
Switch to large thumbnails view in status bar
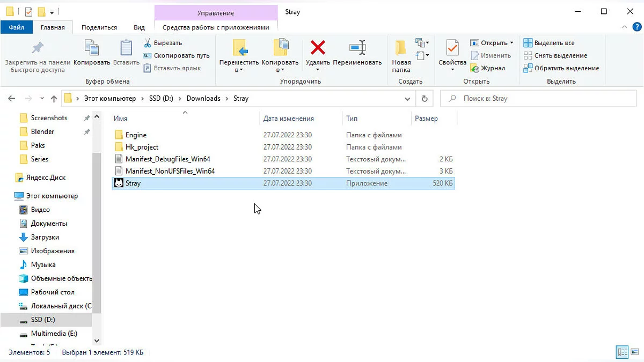[x=635, y=352]
